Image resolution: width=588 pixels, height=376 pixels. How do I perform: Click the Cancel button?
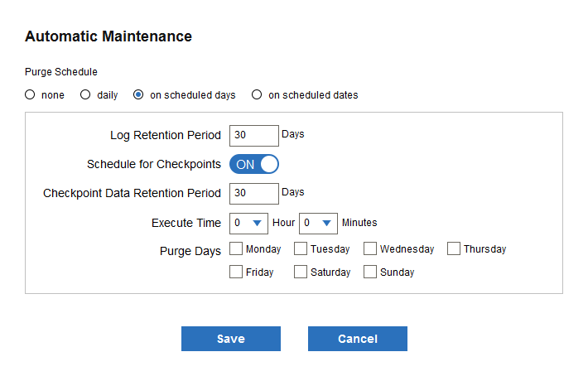pyautogui.click(x=357, y=339)
